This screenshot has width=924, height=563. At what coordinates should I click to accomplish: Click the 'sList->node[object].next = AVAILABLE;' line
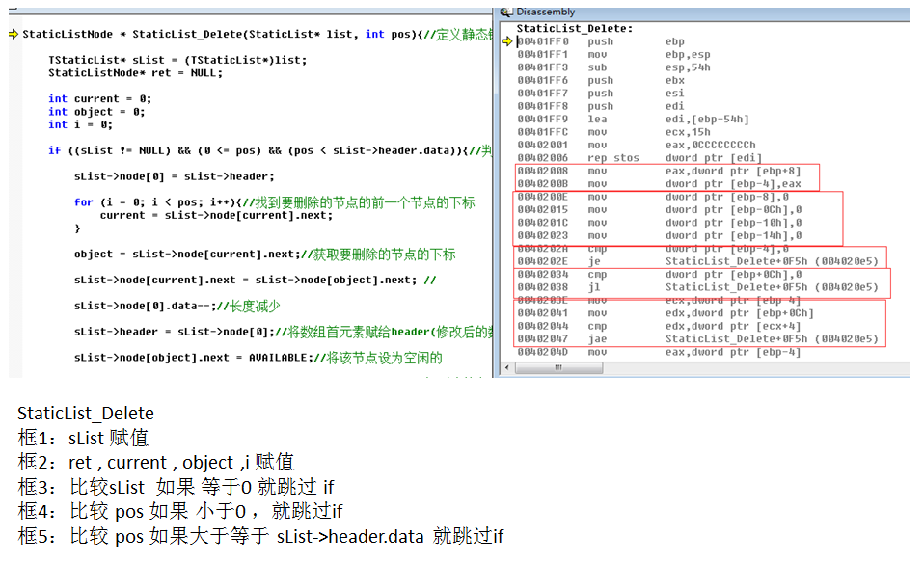258,358
